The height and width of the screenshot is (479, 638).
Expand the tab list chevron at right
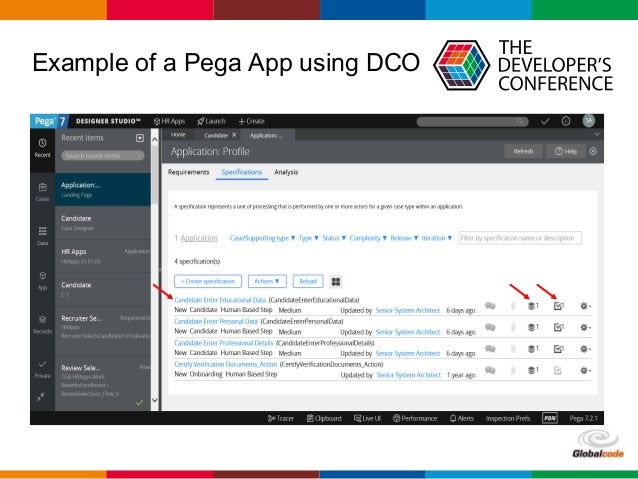pyautogui.click(x=596, y=134)
